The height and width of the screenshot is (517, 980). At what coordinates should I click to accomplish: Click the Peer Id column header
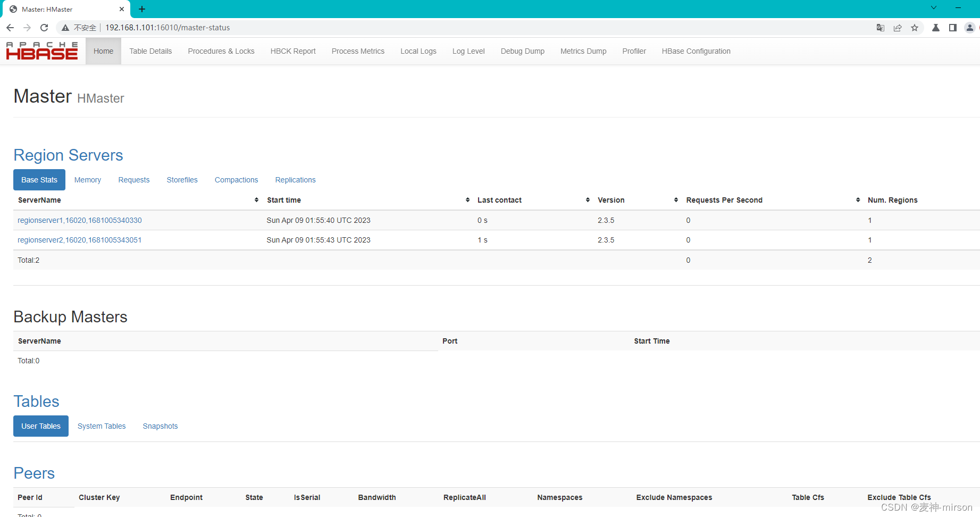pos(30,497)
